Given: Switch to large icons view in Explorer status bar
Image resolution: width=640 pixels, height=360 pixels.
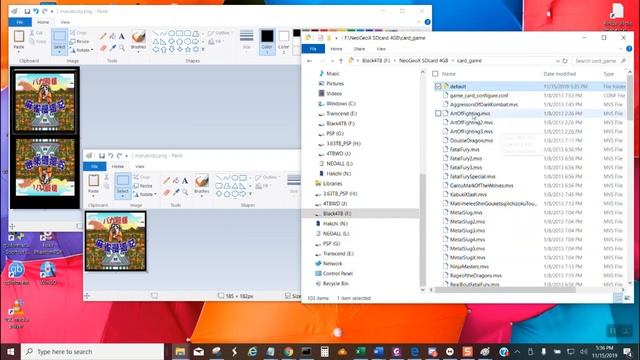Looking at the screenshot, I should [x=627, y=298].
